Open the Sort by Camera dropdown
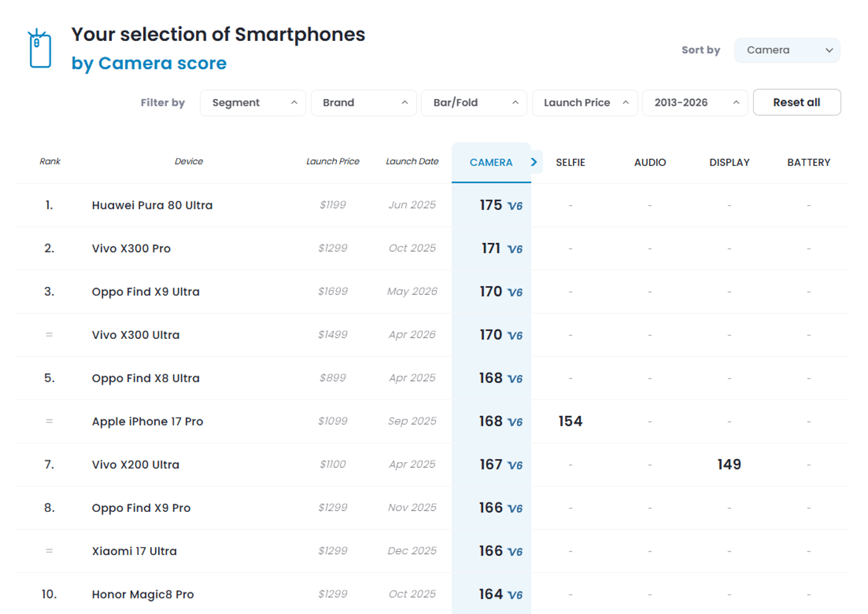Viewport: 868px width, 614px height. (x=787, y=50)
